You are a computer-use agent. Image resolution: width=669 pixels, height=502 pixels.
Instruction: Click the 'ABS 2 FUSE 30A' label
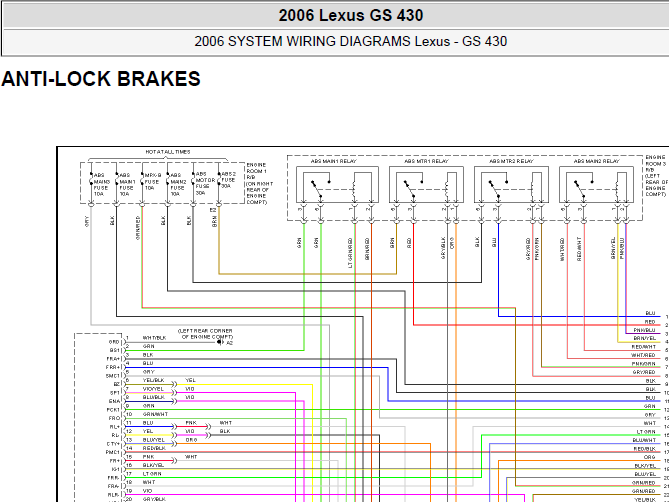click(x=229, y=180)
